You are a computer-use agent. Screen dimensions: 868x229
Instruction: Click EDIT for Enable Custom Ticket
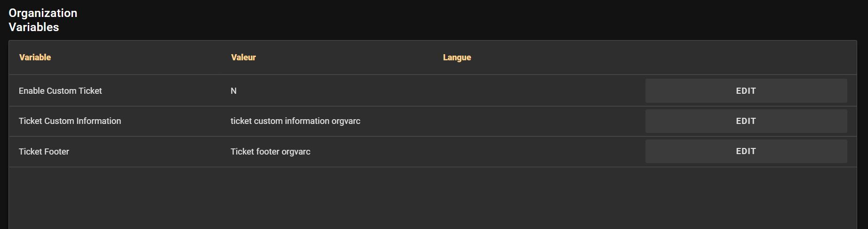(x=746, y=91)
